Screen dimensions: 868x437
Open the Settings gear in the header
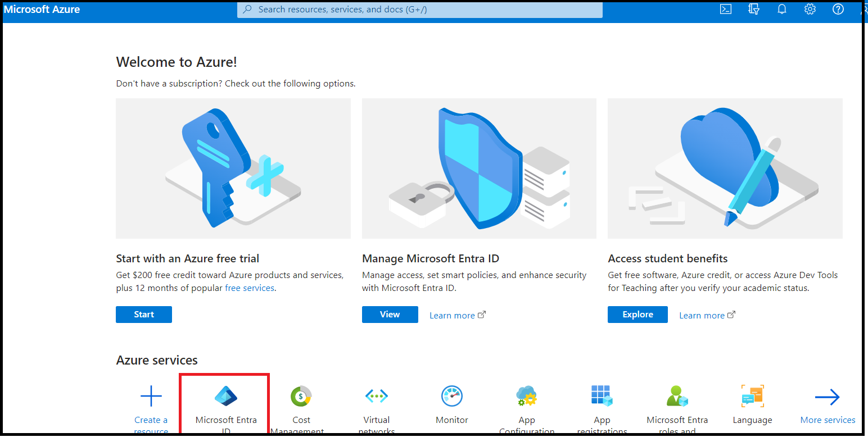(810, 9)
